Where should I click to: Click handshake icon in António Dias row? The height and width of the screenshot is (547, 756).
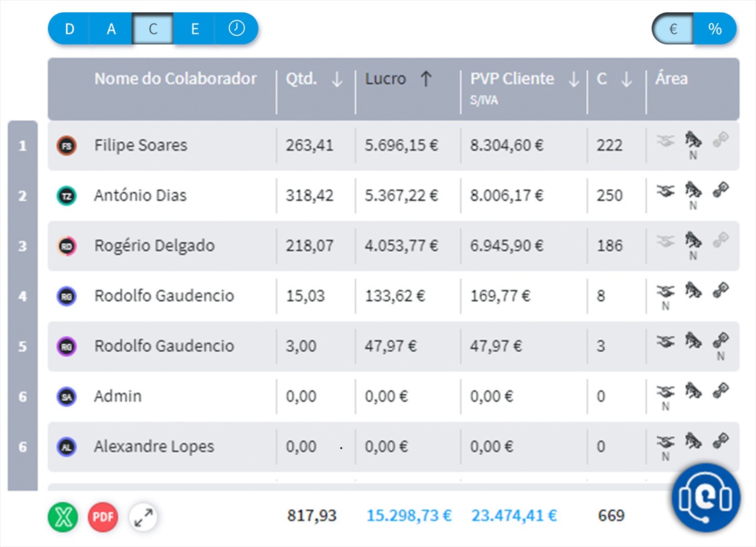666,191
